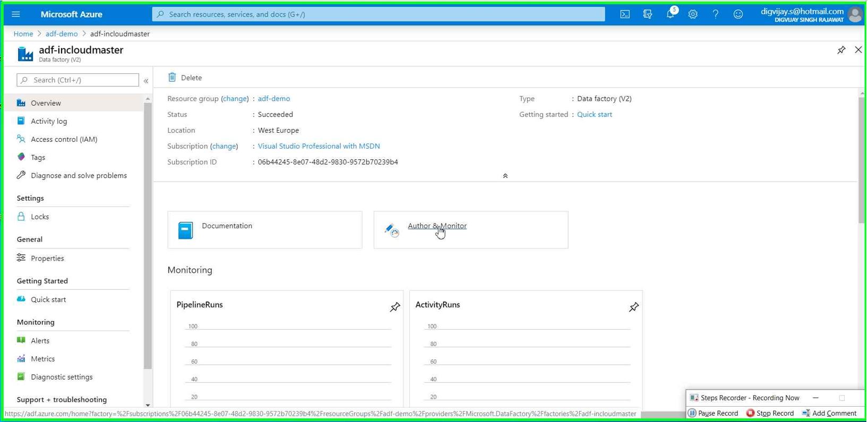Pin the adf-incloudmaster blade to dashboard
Screen dimensions: 868x422
tap(841, 50)
